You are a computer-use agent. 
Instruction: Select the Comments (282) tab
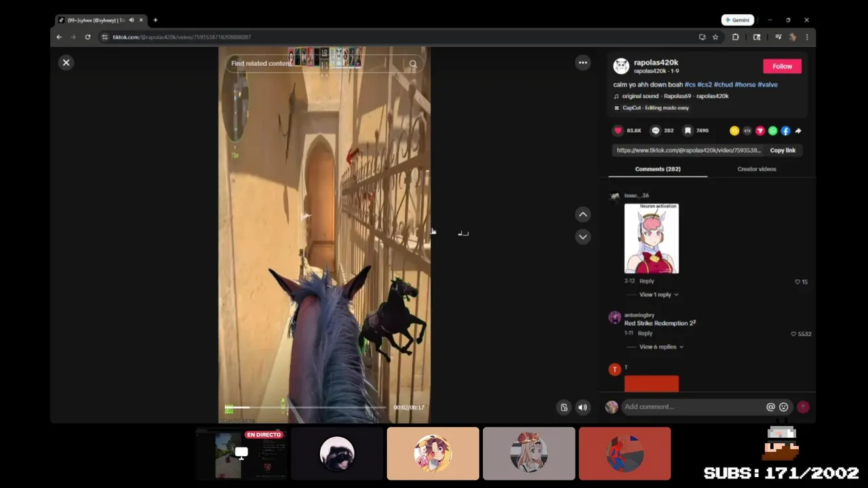[x=658, y=169]
